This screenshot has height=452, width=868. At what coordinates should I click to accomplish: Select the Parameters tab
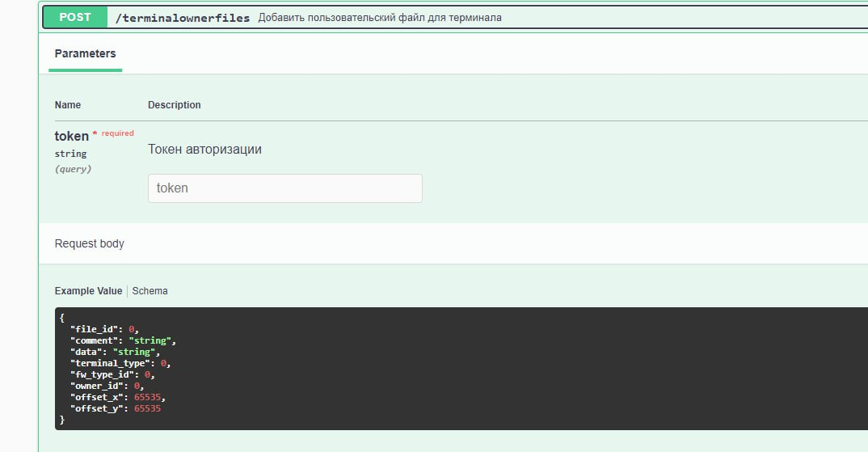[85, 53]
